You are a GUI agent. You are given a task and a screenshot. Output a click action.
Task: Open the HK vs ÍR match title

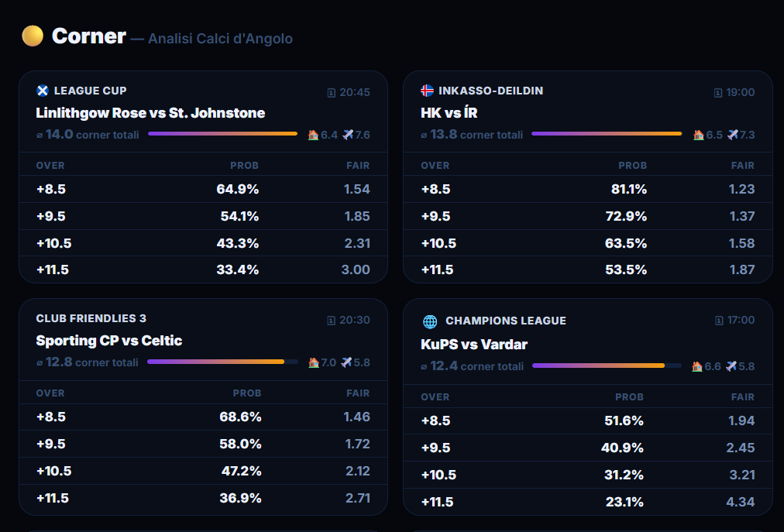coord(449,113)
